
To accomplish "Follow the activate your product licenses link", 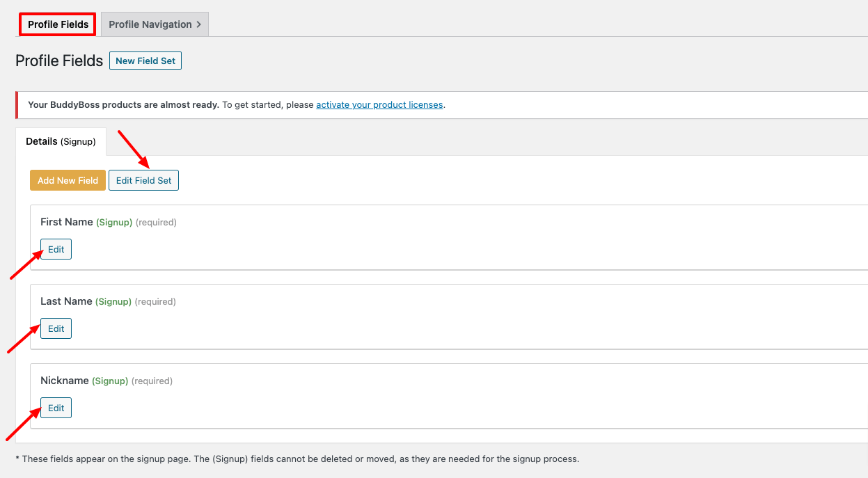I will [379, 105].
